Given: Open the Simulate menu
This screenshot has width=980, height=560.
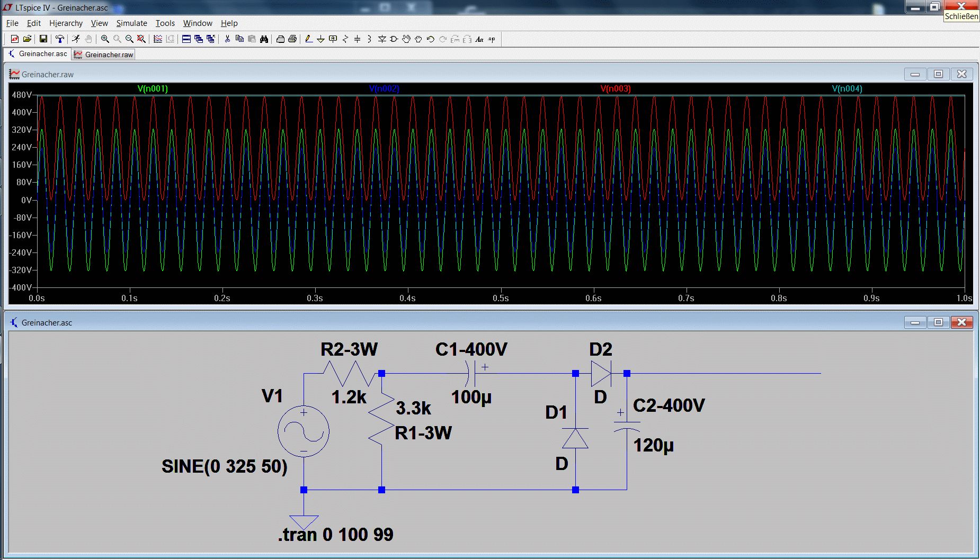Looking at the screenshot, I should [x=131, y=23].
